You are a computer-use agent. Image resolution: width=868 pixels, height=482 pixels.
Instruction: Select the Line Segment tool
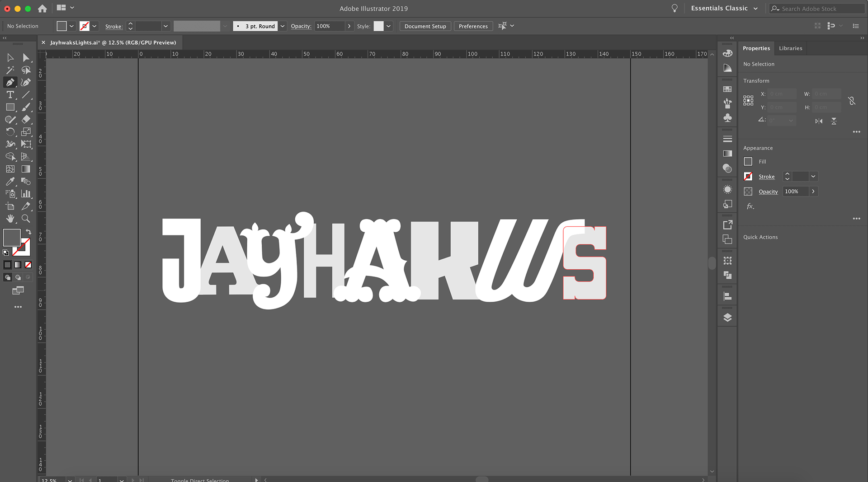pyautogui.click(x=26, y=95)
